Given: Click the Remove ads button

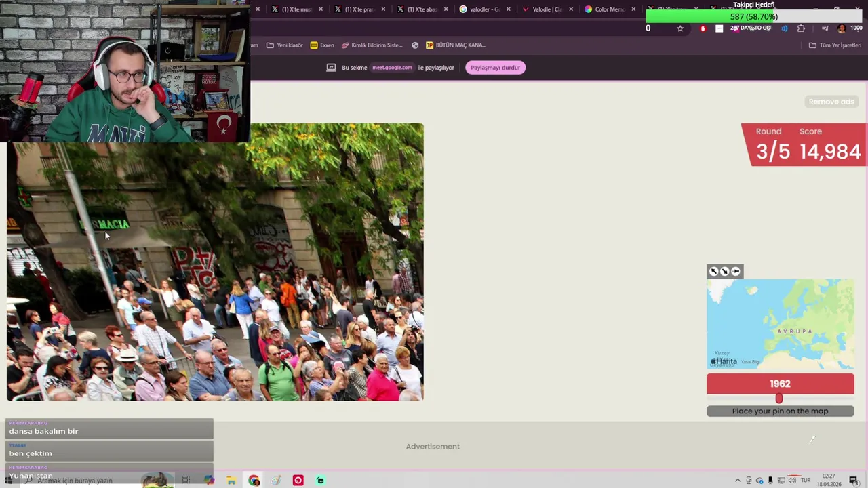Looking at the screenshot, I should (x=831, y=102).
